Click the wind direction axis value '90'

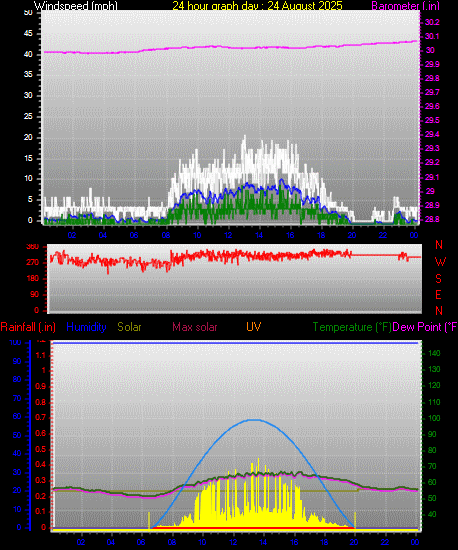pos(34,295)
